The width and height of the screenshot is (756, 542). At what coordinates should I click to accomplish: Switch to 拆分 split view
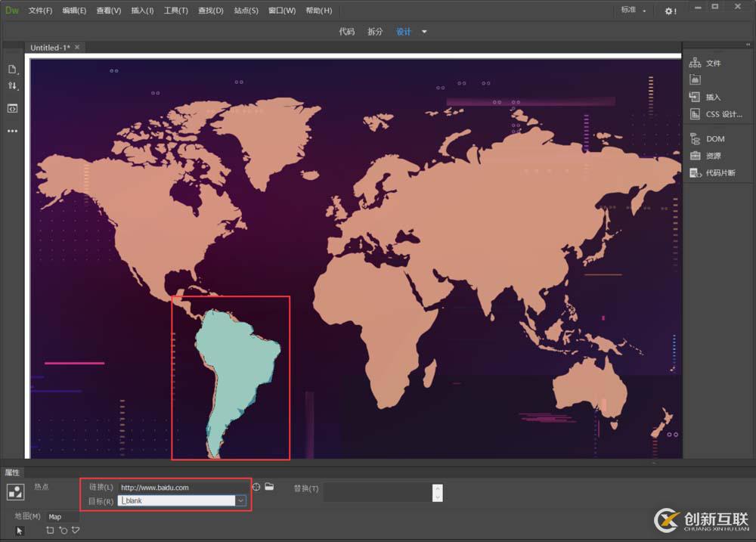[375, 32]
